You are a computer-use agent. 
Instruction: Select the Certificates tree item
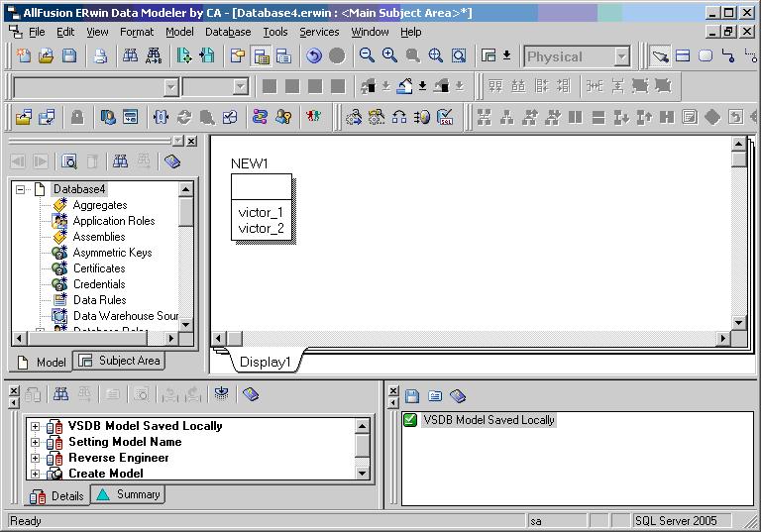99,268
